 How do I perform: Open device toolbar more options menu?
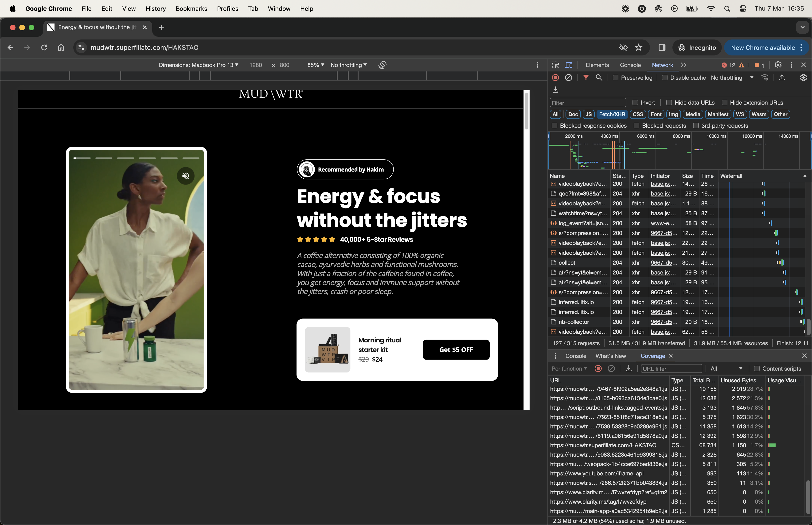pyautogui.click(x=537, y=65)
